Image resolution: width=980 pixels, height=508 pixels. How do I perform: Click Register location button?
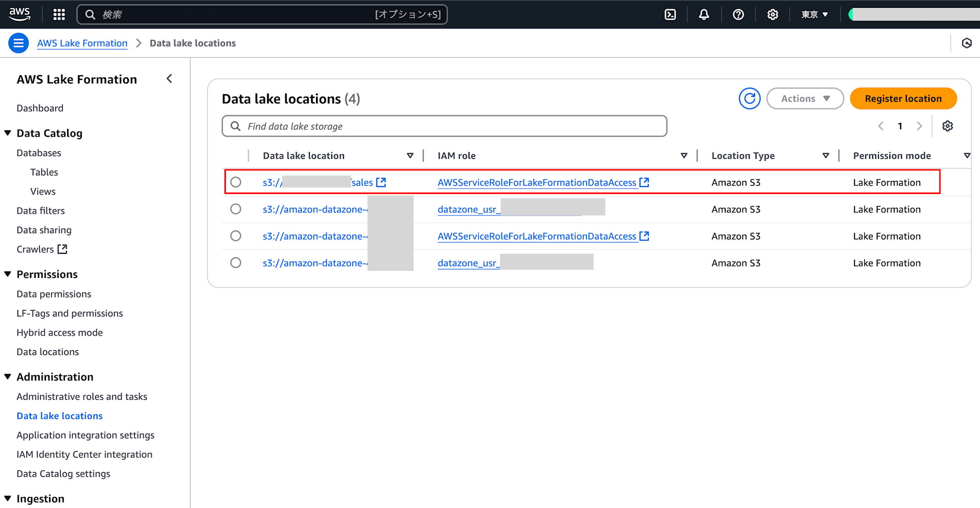click(x=903, y=98)
